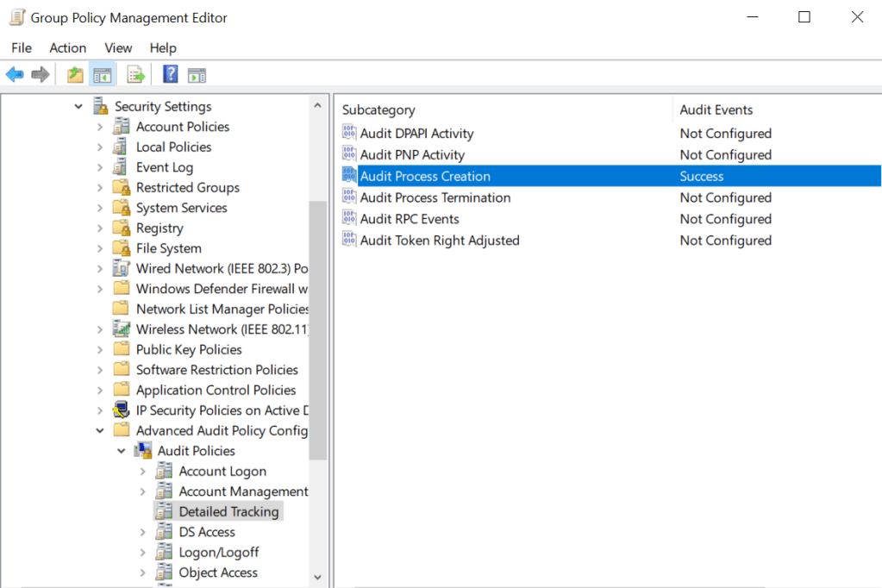
Task: Open the View menu
Action: [118, 47]
